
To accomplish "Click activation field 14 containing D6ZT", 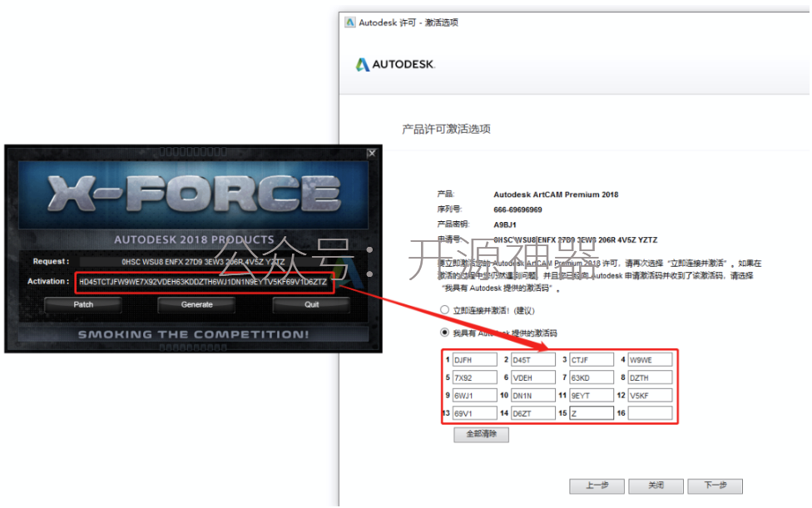I will [533, 413].
